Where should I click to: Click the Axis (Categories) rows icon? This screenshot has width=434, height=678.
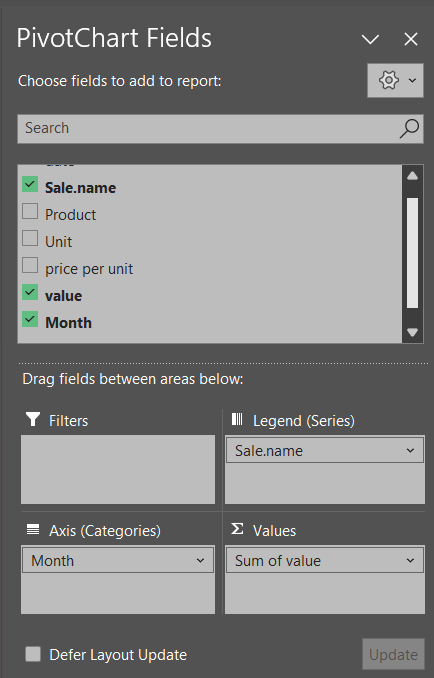[x=33, y=529]
